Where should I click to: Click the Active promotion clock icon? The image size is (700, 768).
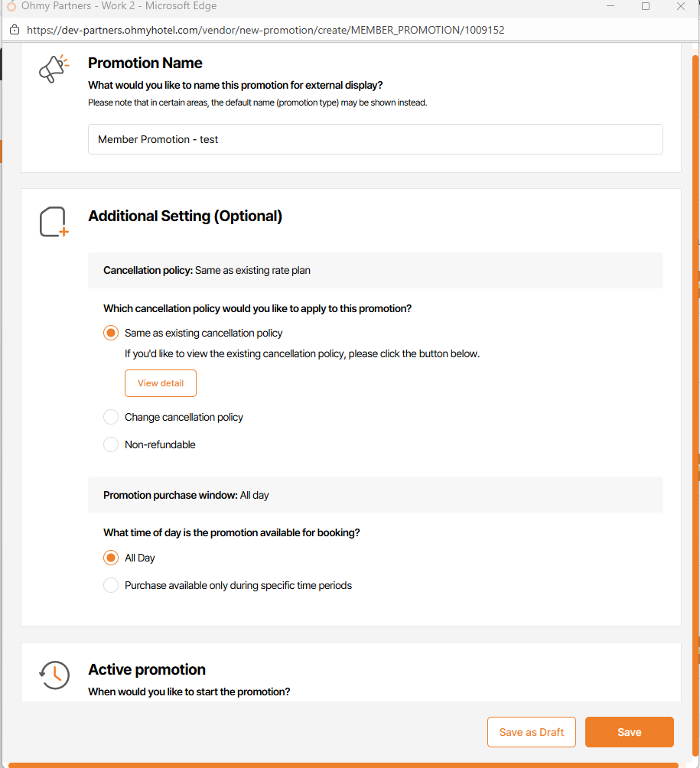pyautogui.click(x=54, y=675)
